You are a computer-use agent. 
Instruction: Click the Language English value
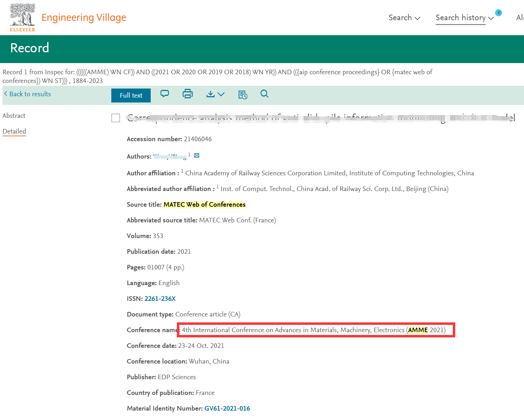pyautogui.click(x=169, y=283)
